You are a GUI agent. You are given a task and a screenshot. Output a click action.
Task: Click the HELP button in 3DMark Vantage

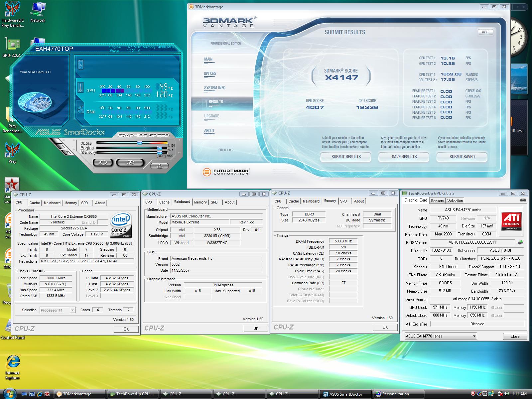tap(485, 32)
